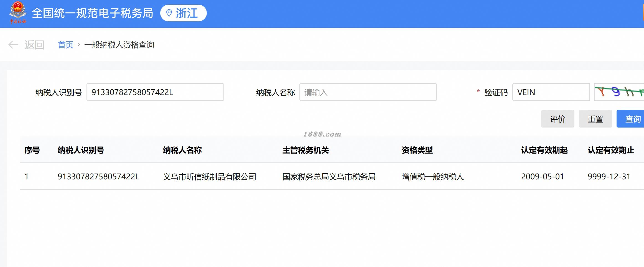Focus the 纳税人识别号 input field
The width and height of the screenshot is (644, 267).
pyautogui.click(x=155, y=92)
